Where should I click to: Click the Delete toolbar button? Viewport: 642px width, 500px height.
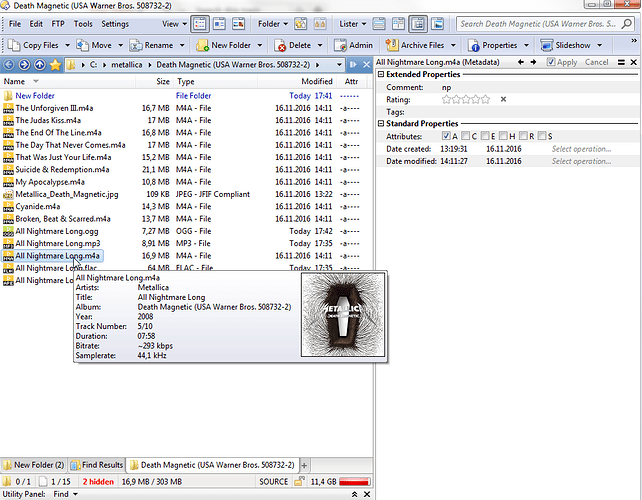[x=293, y=45]
